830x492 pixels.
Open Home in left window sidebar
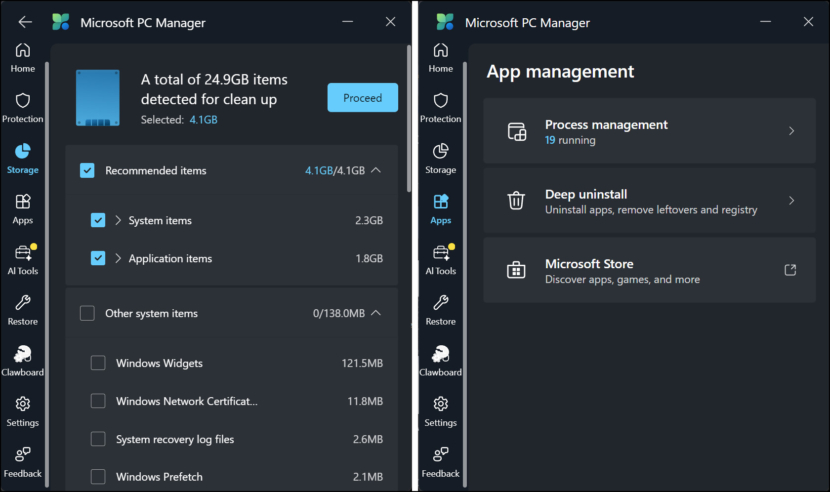[23, 58]
